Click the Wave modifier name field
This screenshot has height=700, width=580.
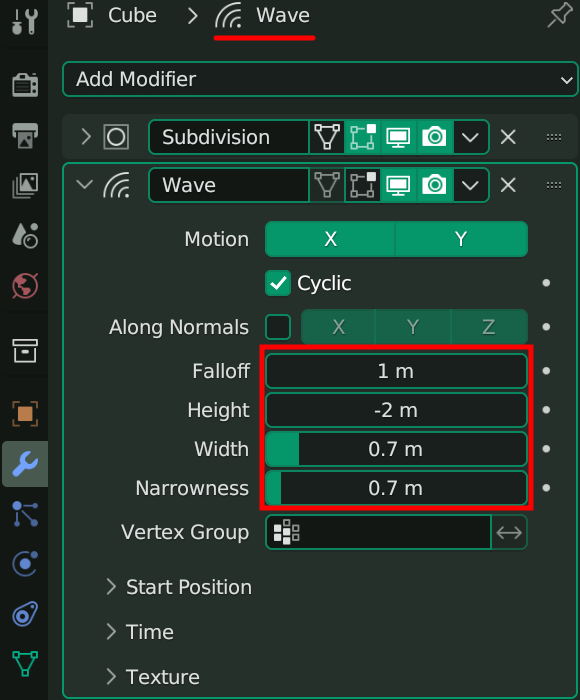pos(229,185)
